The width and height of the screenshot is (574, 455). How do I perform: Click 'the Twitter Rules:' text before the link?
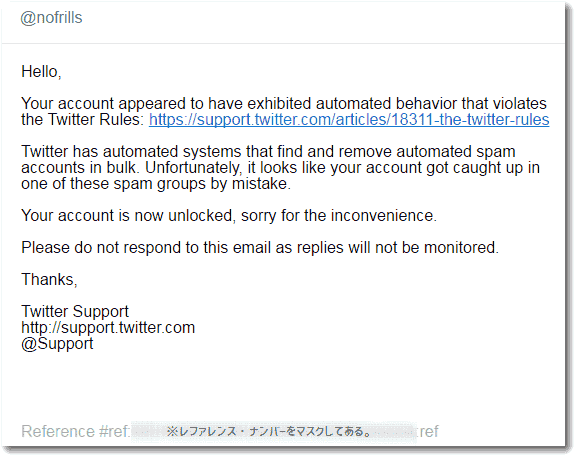coord(83,120)
